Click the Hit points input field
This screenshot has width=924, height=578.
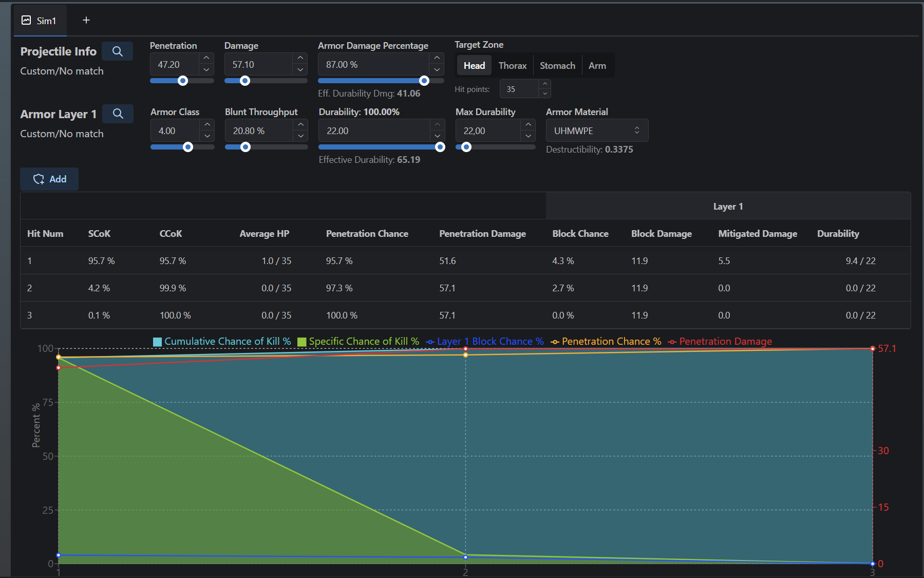coord(519,89)
